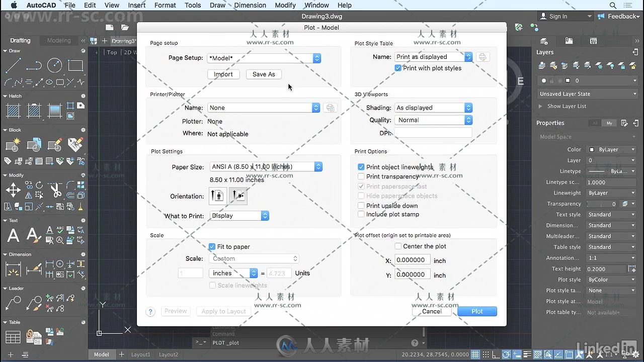Viewport: 644px width, 362px height.
Task: Open Printer/Plotter Name dropdown
Action: click(x=264, y=108)
